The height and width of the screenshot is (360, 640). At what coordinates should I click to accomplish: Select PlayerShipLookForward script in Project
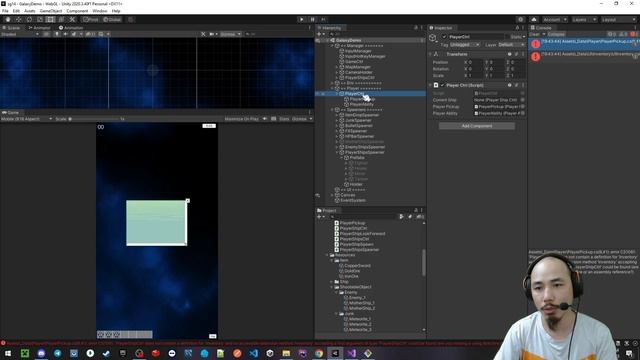[x=362, y=234]
